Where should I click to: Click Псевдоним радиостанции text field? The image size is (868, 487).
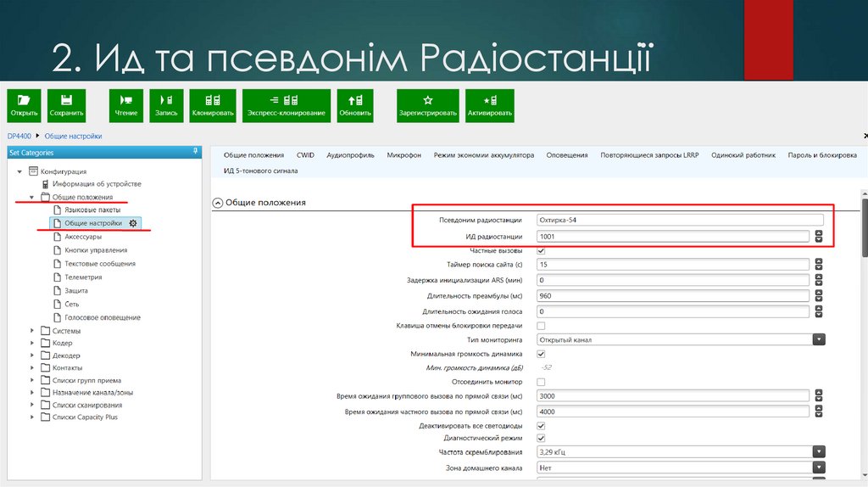point(680,220)
